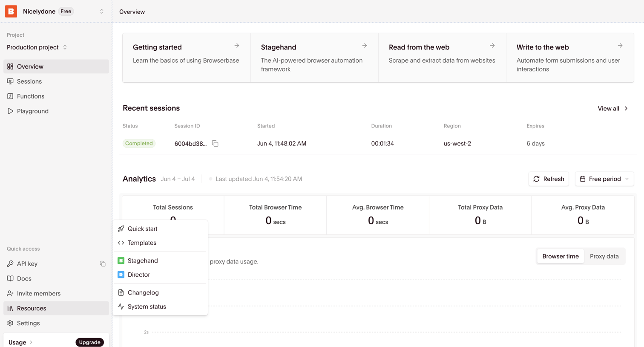Open the Getting started card arrow

coord(237,46)
